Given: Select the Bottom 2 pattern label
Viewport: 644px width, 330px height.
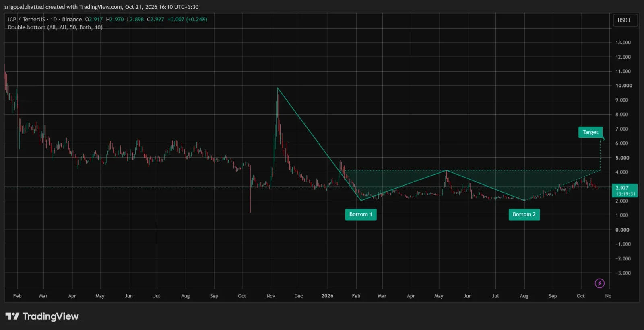Looking at the screenshot, I should [524, 214].
